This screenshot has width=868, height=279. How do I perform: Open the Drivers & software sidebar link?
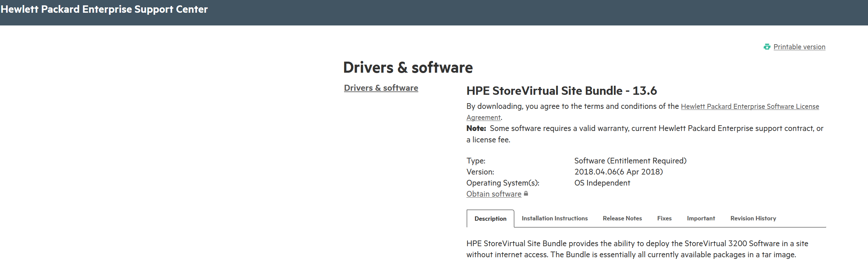(381, 88)
